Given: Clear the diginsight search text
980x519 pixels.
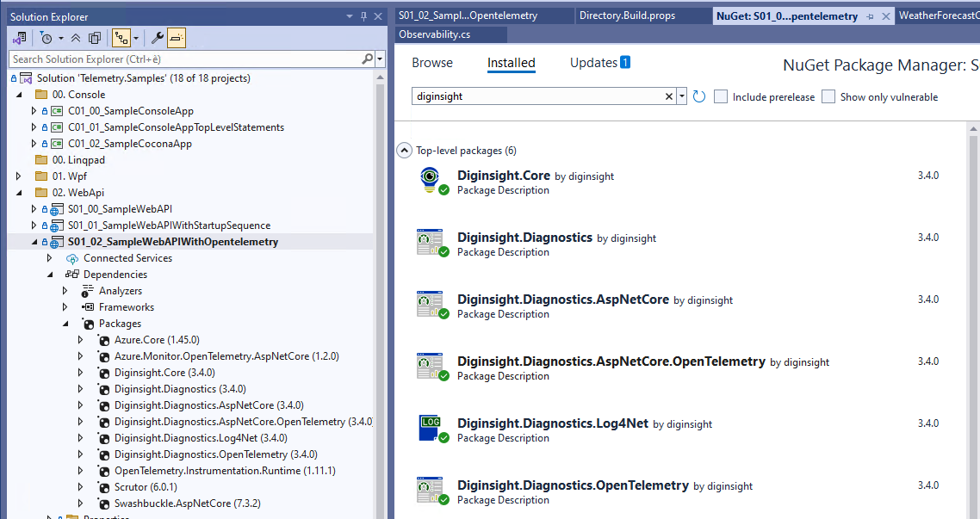Looking at the screenshot, I should [669, 96].
